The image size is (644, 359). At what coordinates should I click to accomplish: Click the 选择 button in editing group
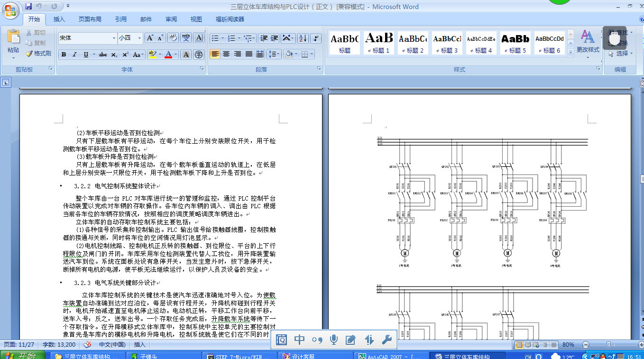click(620, 54)
